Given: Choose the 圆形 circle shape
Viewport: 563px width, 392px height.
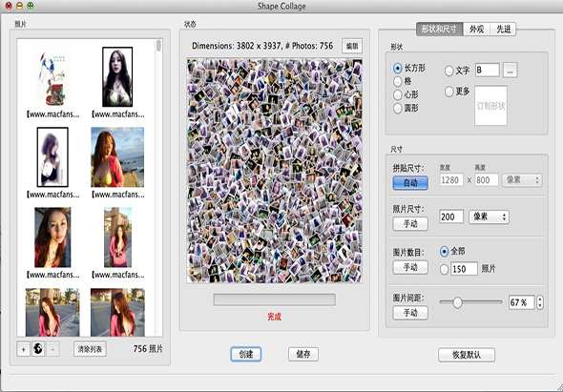Looking at the screenshot, I should pyautogui.click(x=398, y=108).
